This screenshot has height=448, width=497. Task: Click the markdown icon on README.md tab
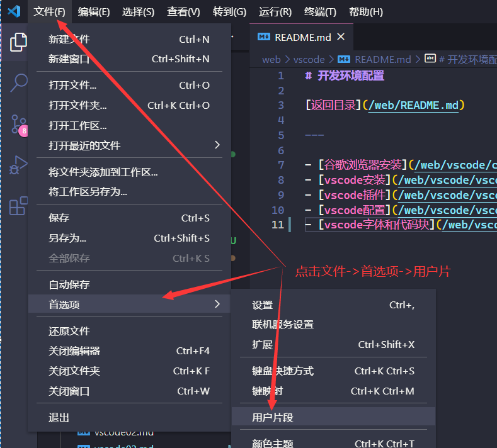[x=265, y=37]
